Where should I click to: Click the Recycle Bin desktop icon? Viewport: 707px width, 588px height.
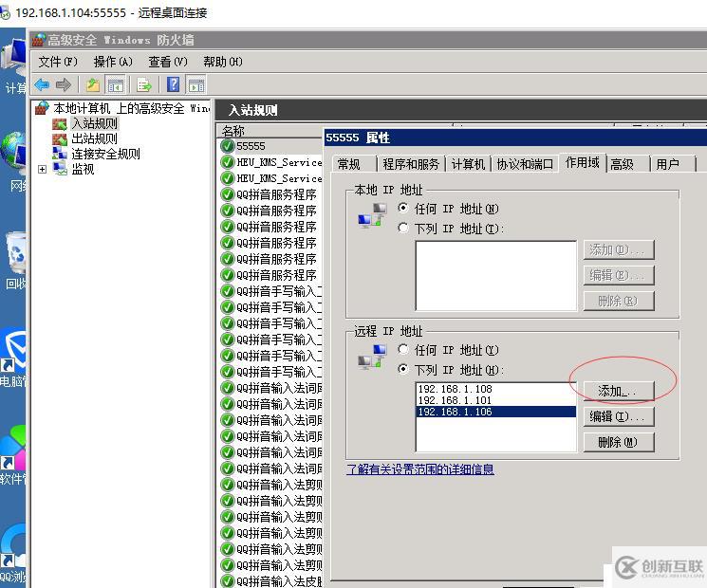16,252
